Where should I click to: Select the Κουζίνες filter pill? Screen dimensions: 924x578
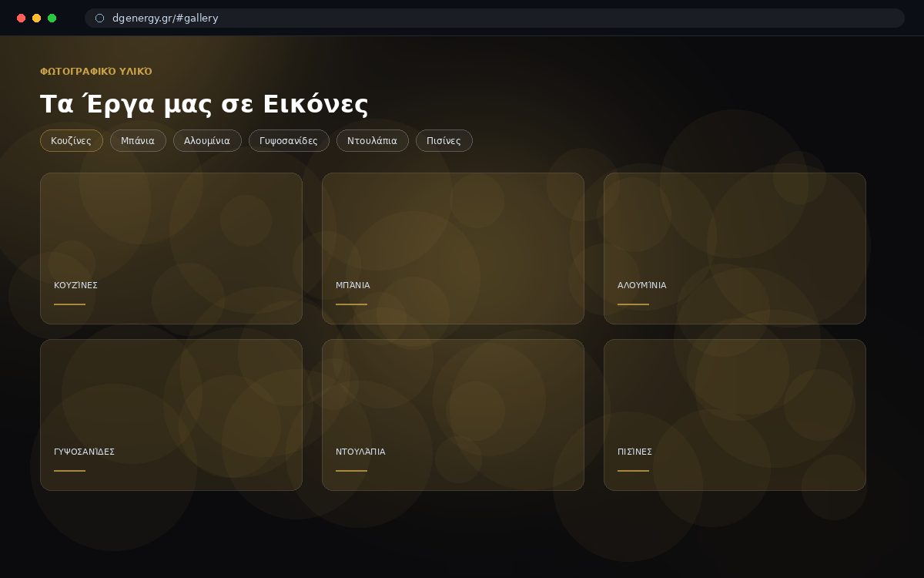click(x=71, y=141)
